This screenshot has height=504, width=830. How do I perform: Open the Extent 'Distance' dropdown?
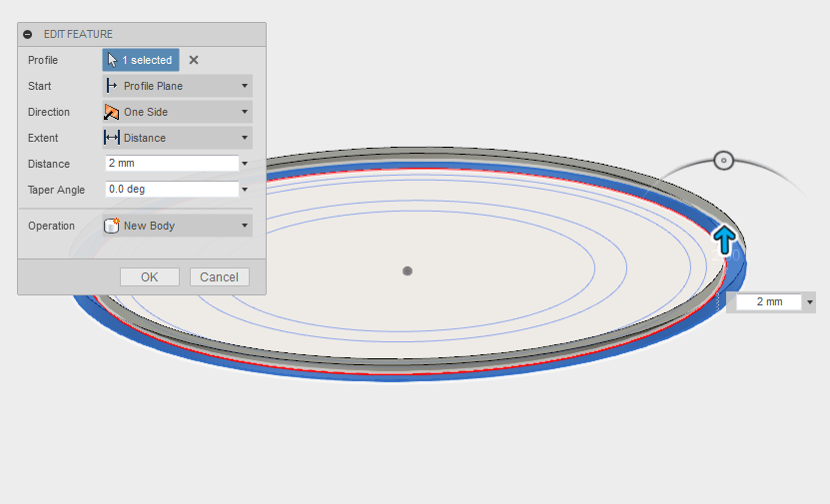point(178,138)
